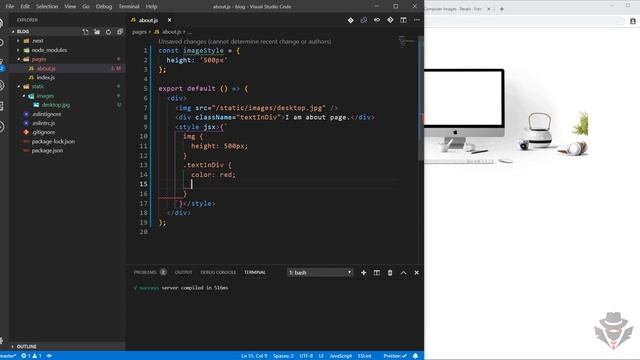Viewport: 640px width, 360px height.
Task: Open the first git diamond icon in editor toolbar
Action: [350, 20]
